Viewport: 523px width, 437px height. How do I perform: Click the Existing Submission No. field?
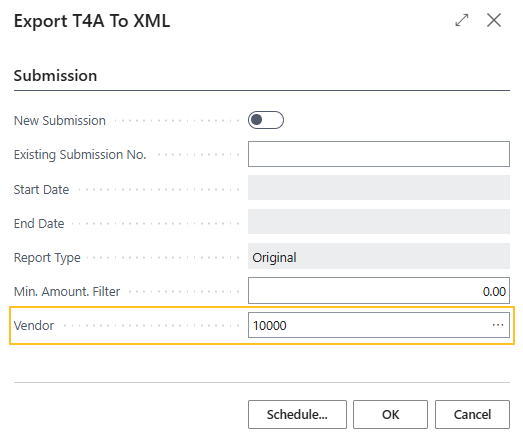coord(379,154)
